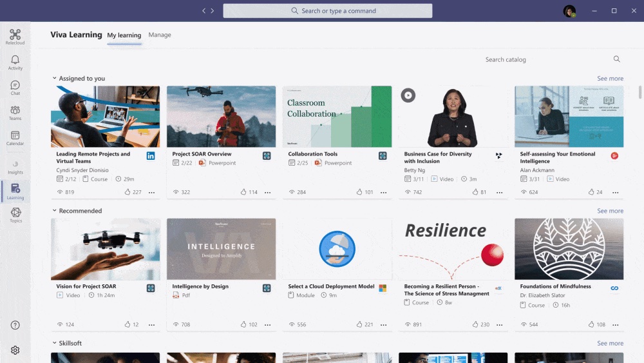Go forward with the right arrow
The image size is (644, 363).
point(213,11)
